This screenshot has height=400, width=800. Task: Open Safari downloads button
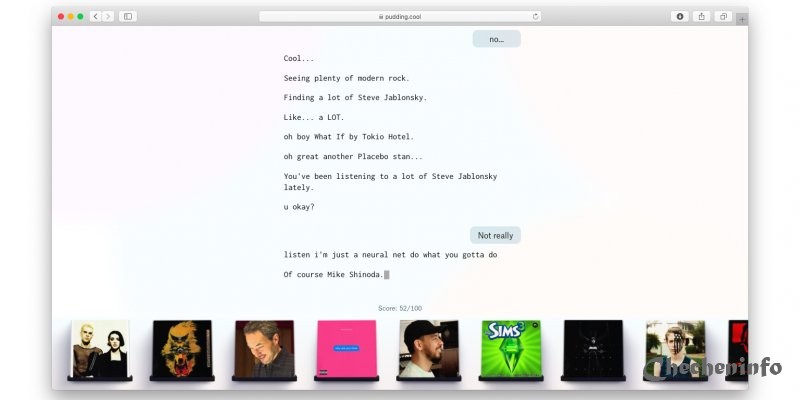coord(680,16)
